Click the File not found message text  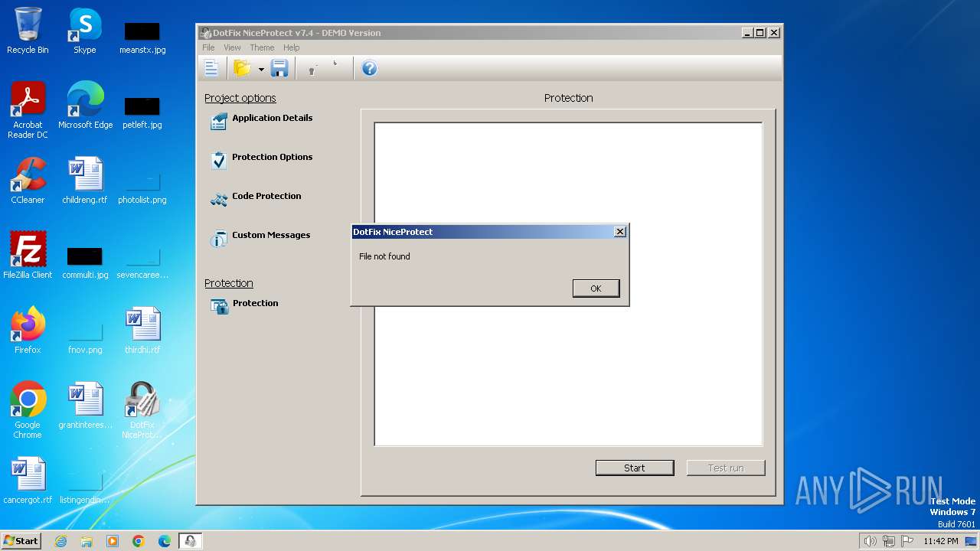(x=384, y=256)
